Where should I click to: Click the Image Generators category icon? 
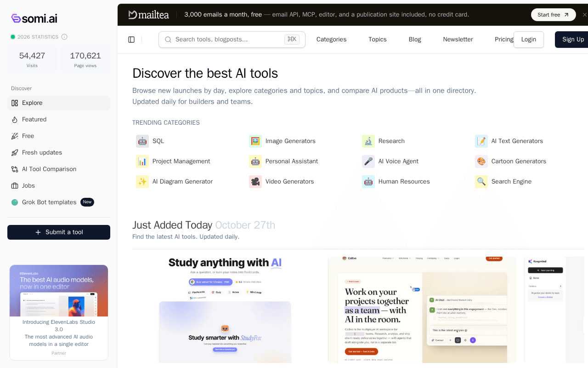pos(255,141)
